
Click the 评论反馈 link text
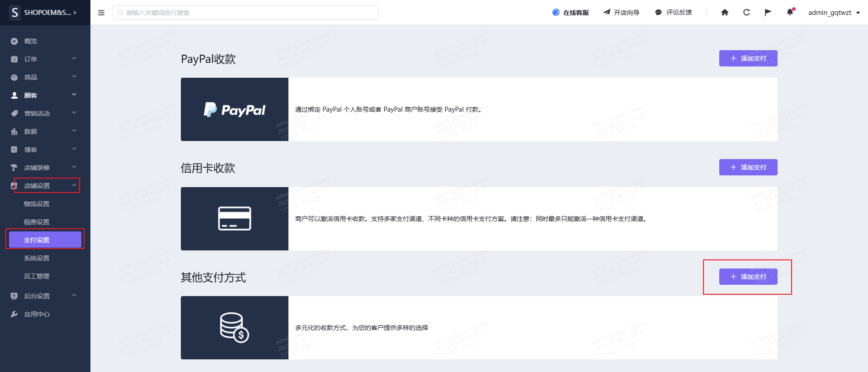coord(679,13)
